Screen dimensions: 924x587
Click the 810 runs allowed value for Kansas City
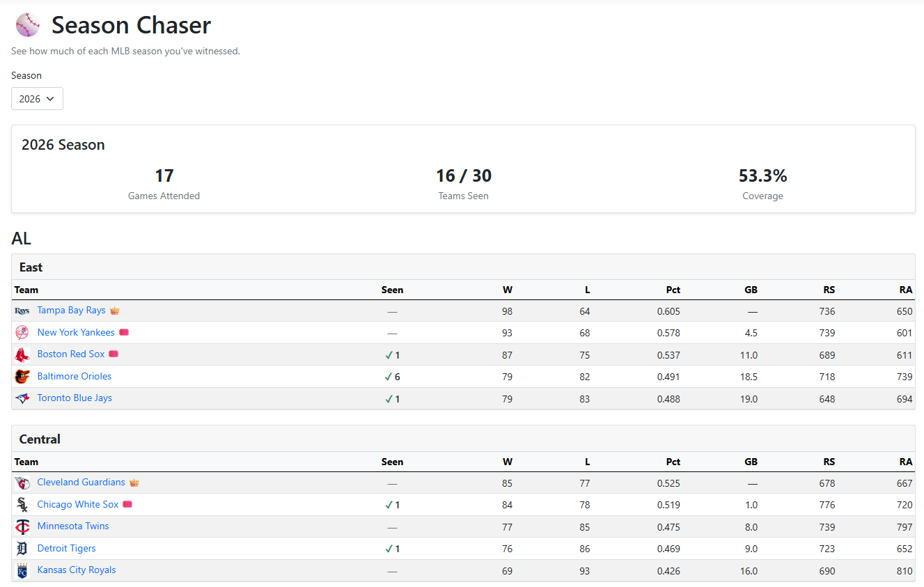[905, 571]
